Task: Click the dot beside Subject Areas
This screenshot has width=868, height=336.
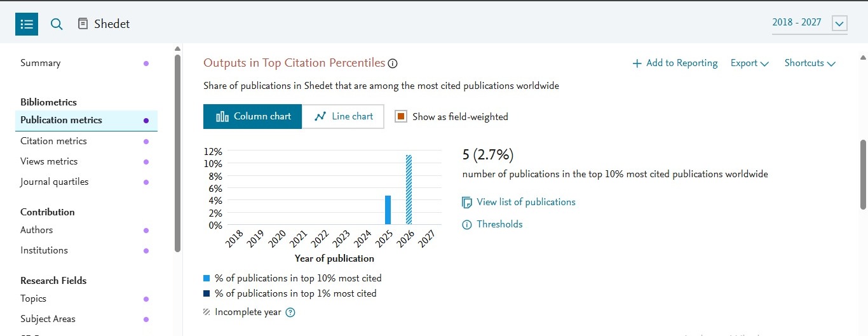Action: (146, 319)
